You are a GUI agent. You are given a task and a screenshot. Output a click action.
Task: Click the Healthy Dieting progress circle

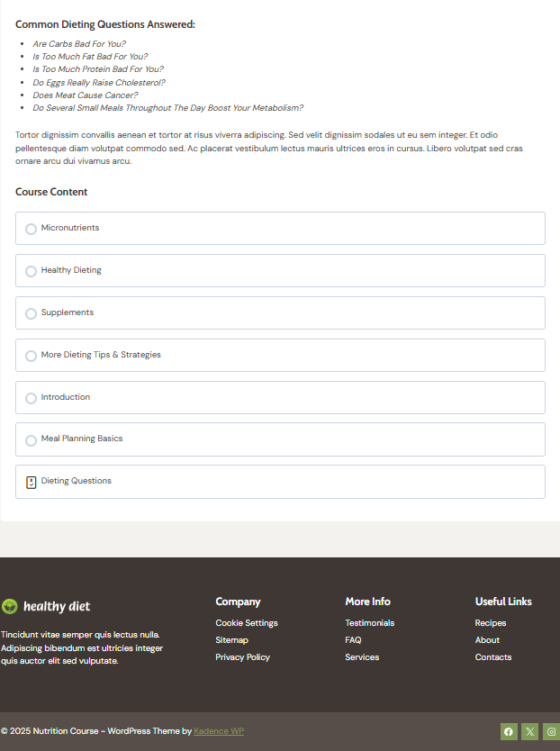point(32,271)
